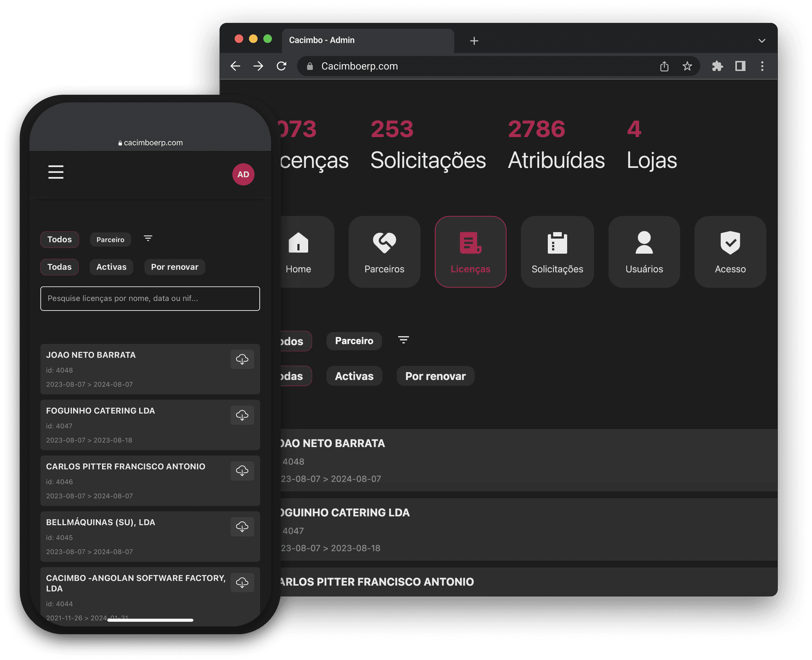
Task: Select the Parceiro chip in the desktop window
Action: point(354,341)
